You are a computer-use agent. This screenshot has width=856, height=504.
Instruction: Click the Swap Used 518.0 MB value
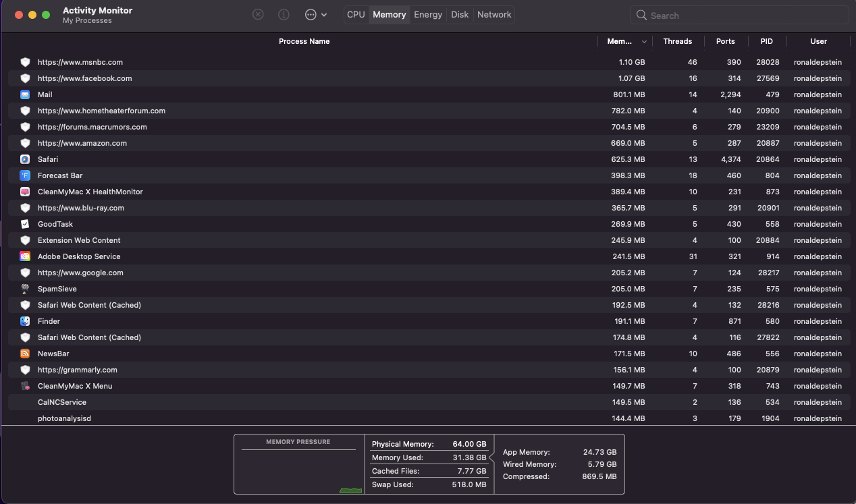468,484
